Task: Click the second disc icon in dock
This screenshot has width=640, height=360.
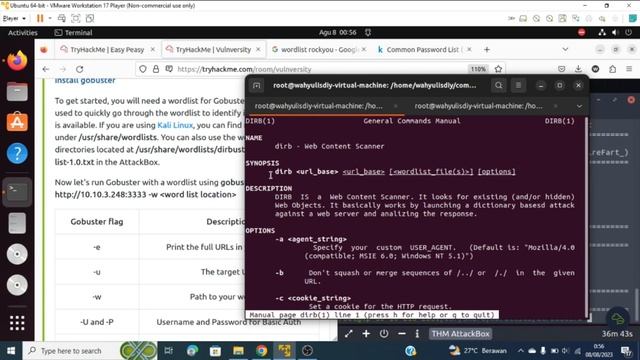Action: coord(17,285)
